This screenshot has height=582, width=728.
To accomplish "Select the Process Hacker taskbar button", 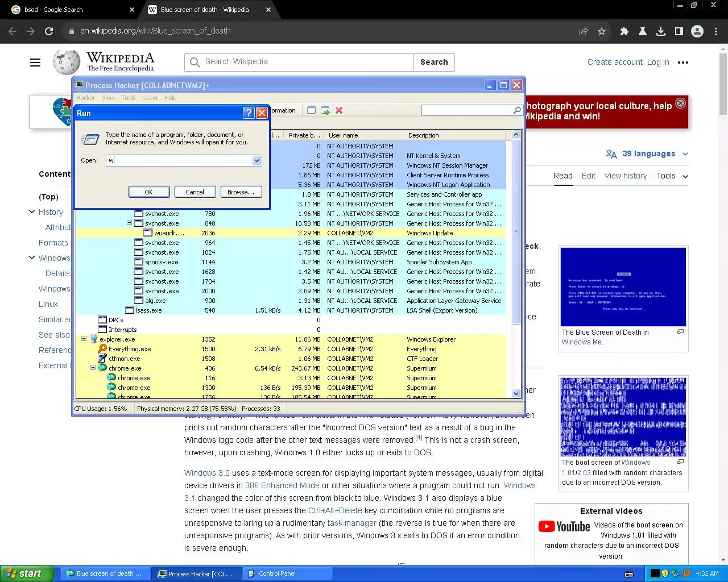I will coord(196,573).
